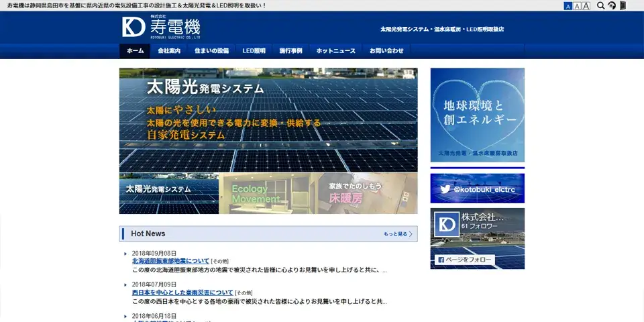Viewport: 644px width, 322px height.
Task: Open the 北海道胆振東部地震について news link
Action: (170, 261)
